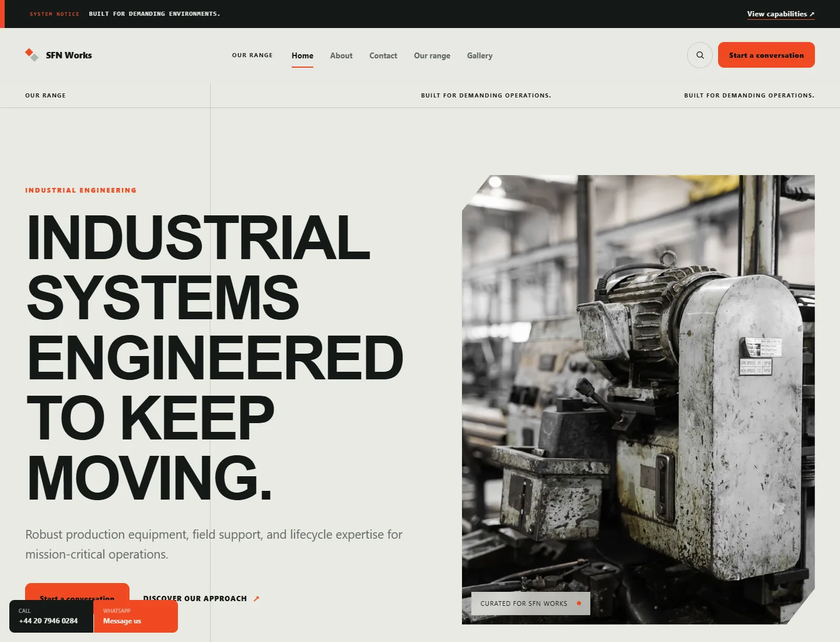Call the number +44 20 7946 0284

[51, 616]
